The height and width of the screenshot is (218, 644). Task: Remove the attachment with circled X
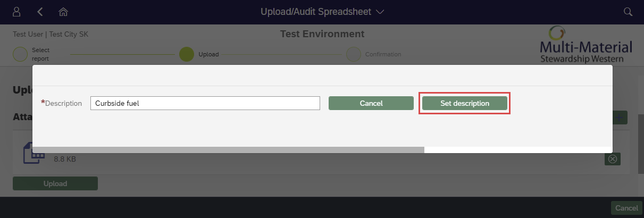point(613,159)
